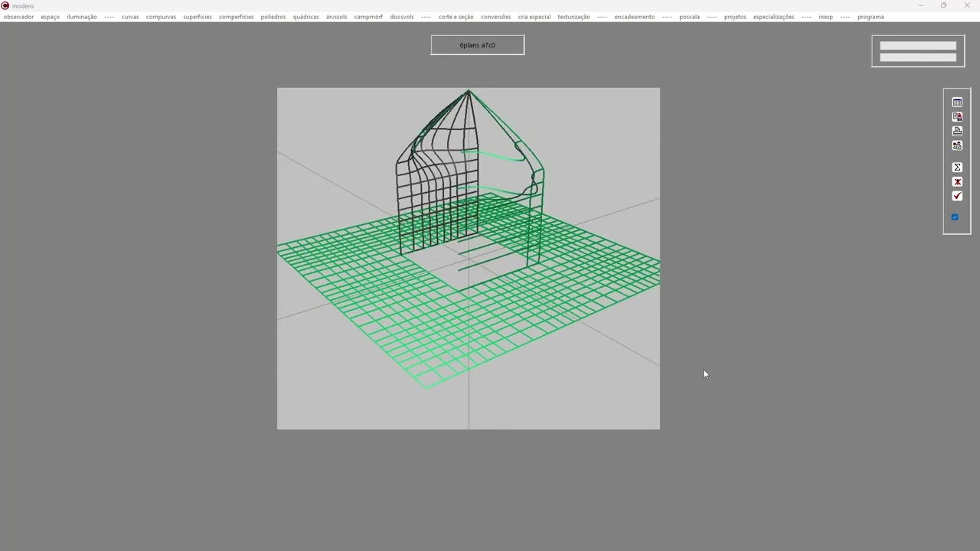Click the 3D wireframe house viewport
Viewport: 980px width, 551px height.
point(469,259)
